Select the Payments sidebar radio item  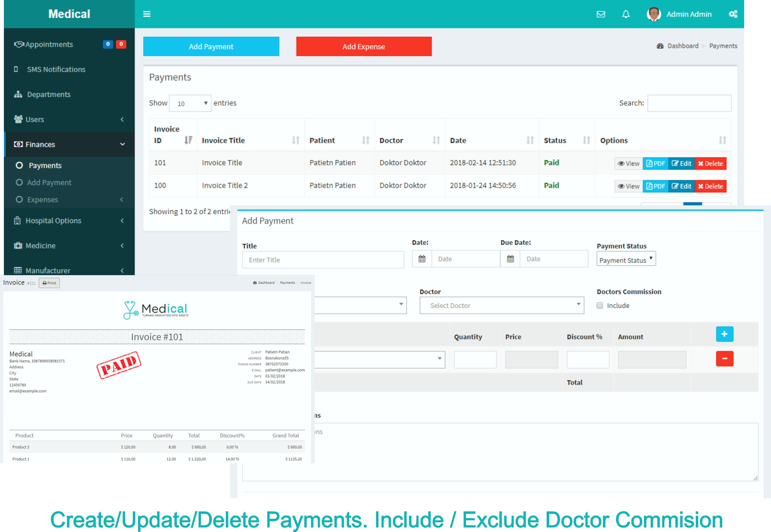tap(45, 165)
